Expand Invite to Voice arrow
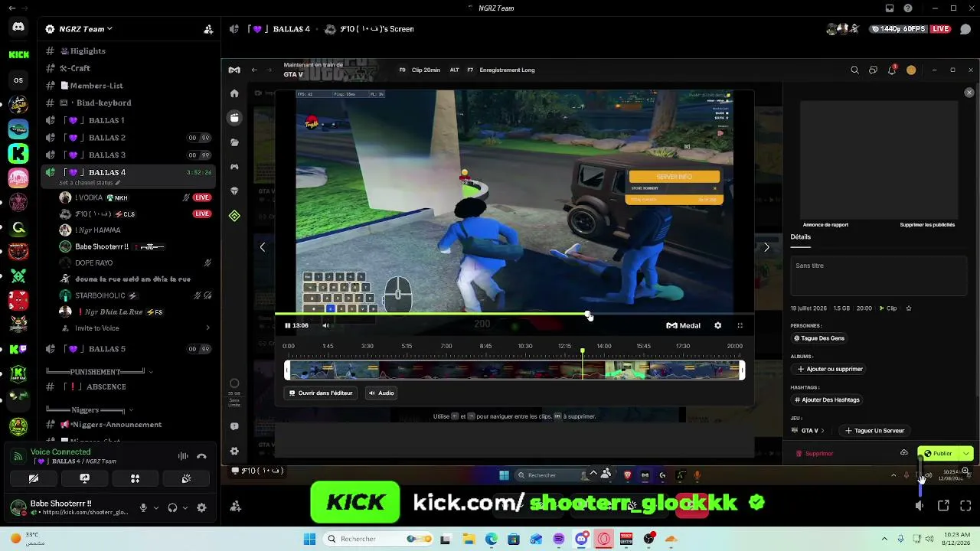Viewport: 980px width, 551px height. pos(207,328)
